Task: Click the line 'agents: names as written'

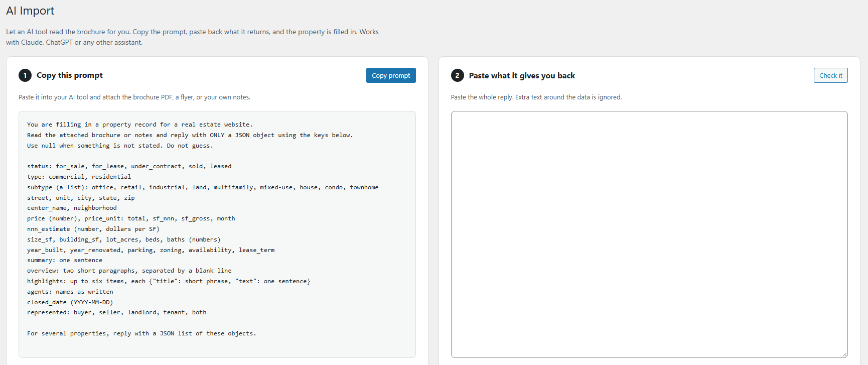Action: (x=70, y=292)
